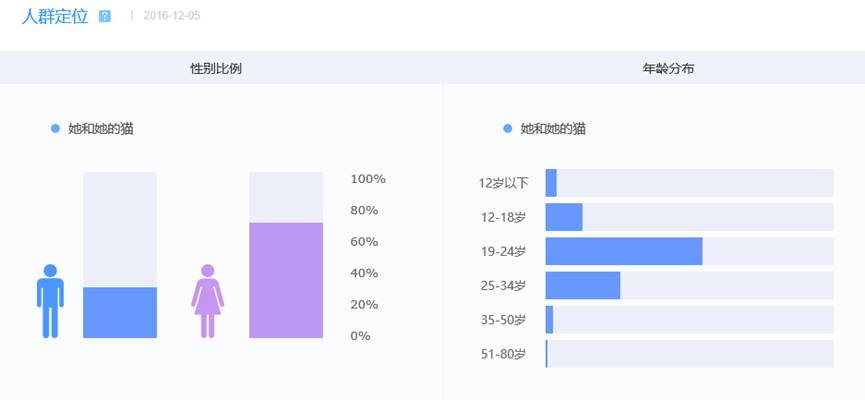Click the 25-34岁 age bar
The height and width of the screenshot is (400, 865).
(583, 285)
